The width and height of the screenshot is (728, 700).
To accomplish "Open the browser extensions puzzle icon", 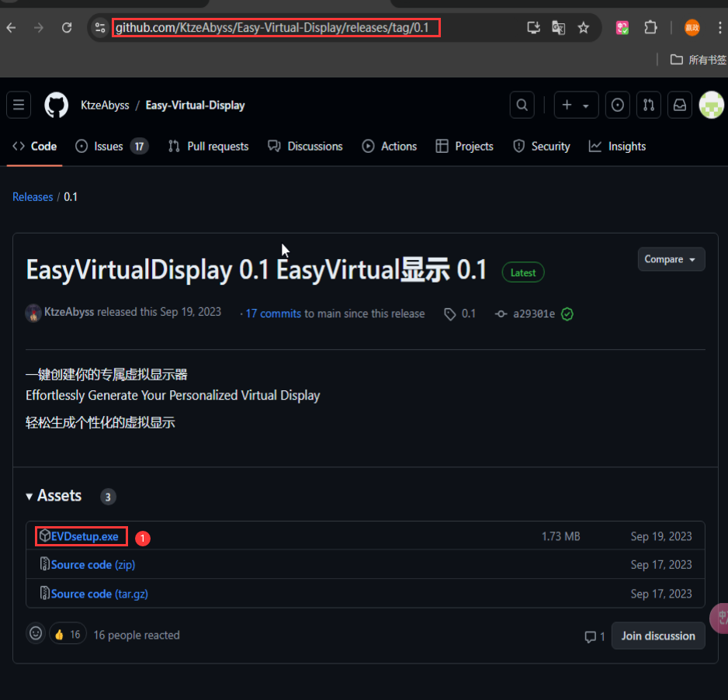I will pyautogui.click(x=651, y=28).
